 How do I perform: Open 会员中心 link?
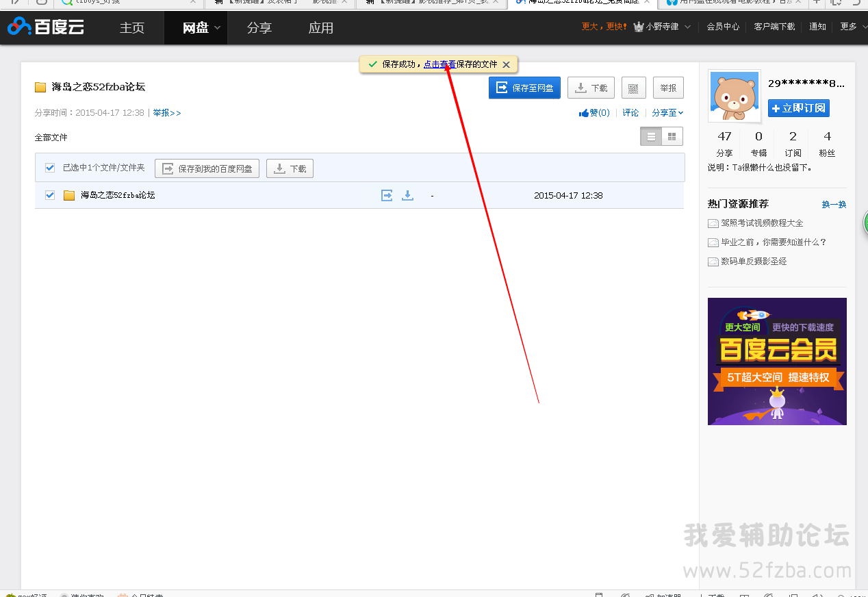[x=723, y=27]
